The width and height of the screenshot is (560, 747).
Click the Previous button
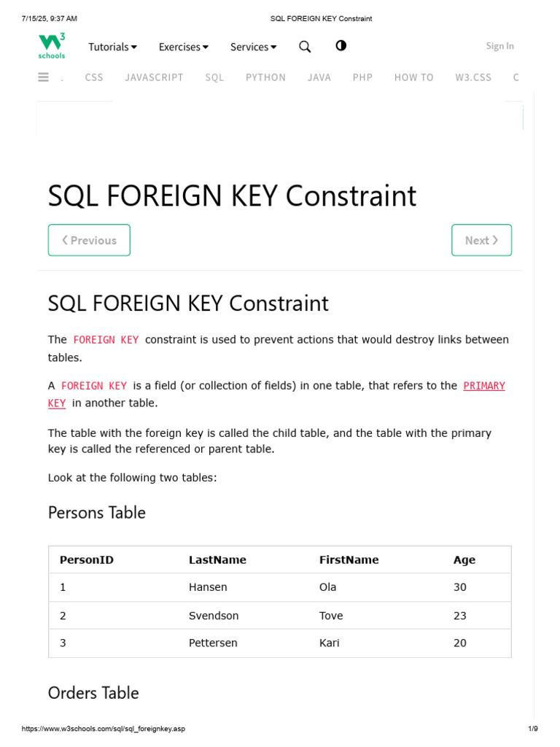[x=89, y=240]
